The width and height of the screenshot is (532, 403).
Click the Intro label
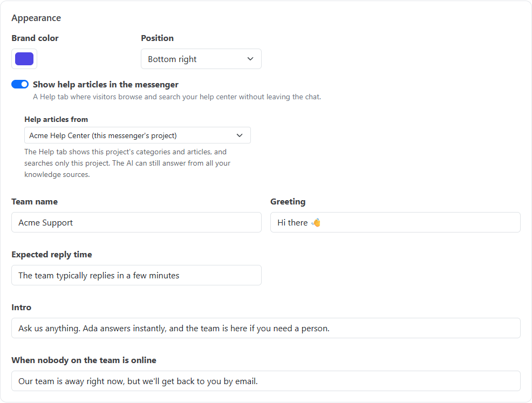coord(22,308)
